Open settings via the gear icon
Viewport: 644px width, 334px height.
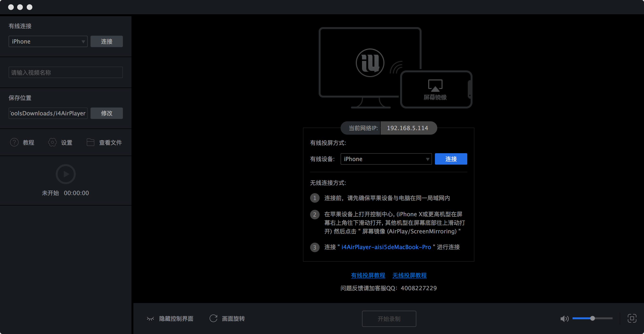coord(52,142)
